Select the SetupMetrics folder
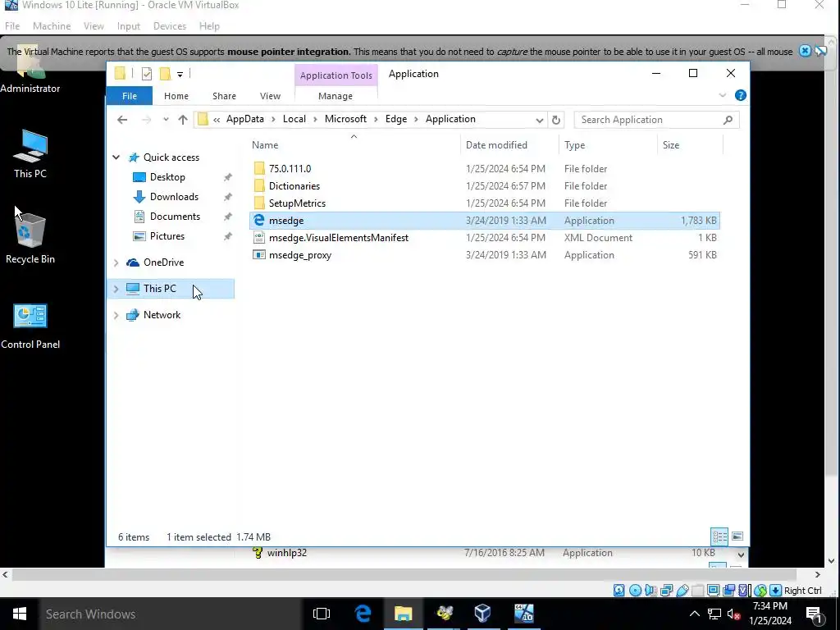 [x=484, y=203]
